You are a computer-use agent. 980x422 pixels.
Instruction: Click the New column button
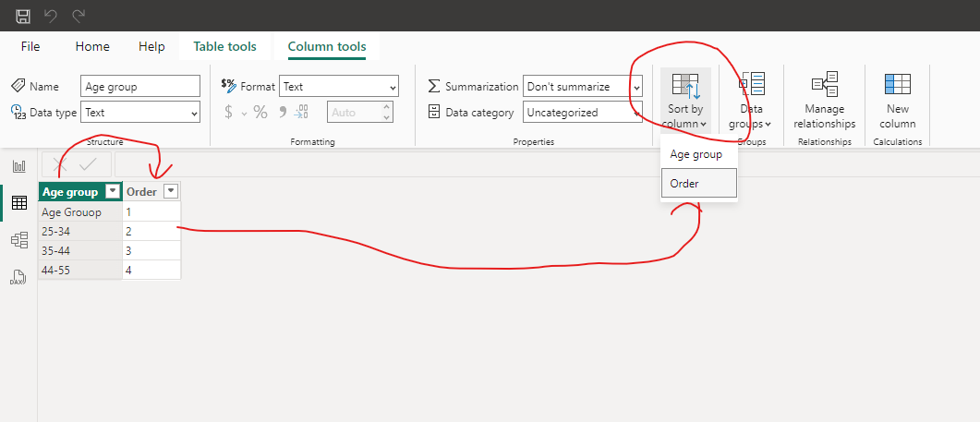[x=898, y=100]
